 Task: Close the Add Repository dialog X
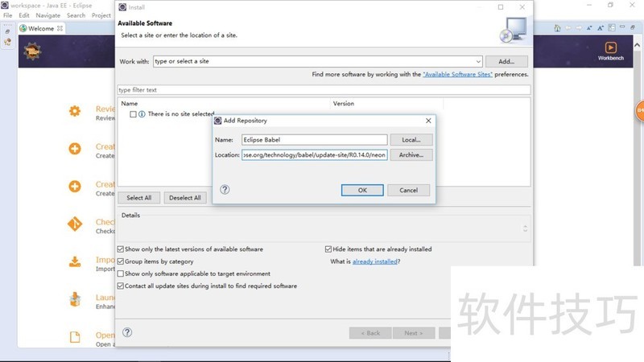coord(428,120)
